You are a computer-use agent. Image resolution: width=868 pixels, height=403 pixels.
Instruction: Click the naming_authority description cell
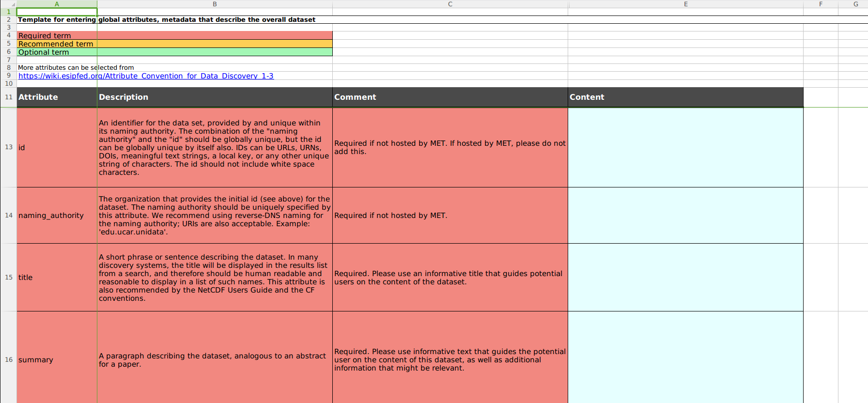[215, 216]
